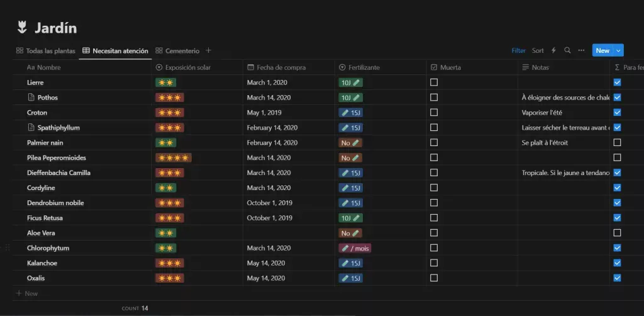Click the Filter button

[x=518, y=50]
